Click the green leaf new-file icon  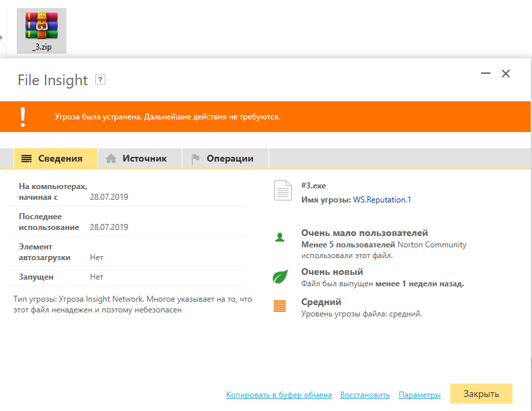coord(280,276)
